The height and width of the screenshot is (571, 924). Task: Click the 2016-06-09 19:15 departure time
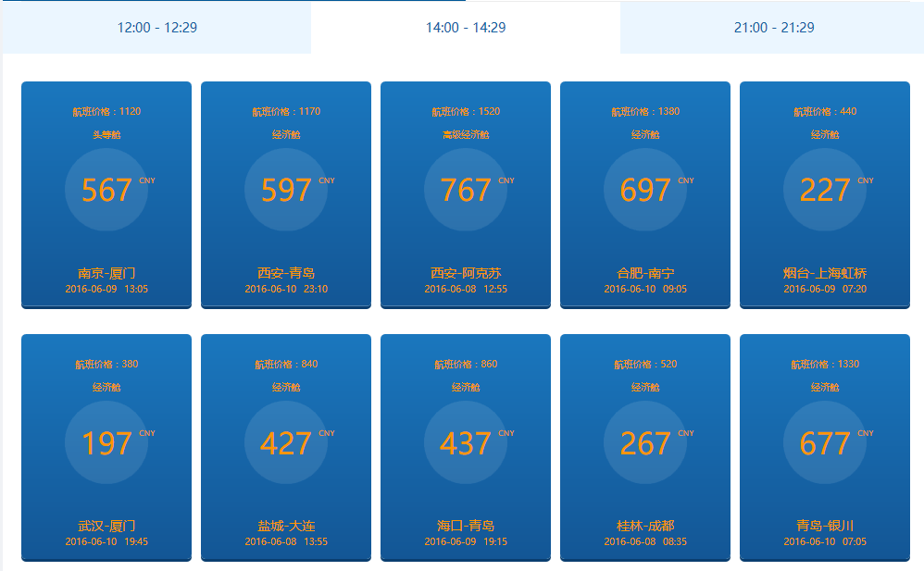pyautogui.click(x=466, y=541)
